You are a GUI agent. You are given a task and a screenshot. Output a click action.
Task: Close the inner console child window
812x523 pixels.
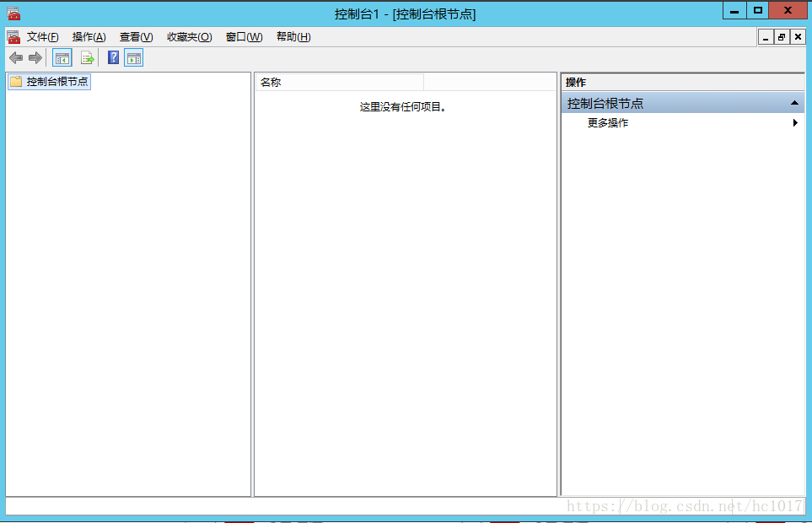(798, 37)
